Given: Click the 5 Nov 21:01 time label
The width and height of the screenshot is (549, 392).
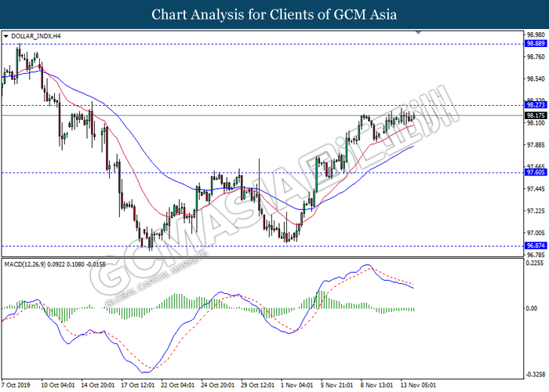Looking at the screenshot, I should 336,385.
